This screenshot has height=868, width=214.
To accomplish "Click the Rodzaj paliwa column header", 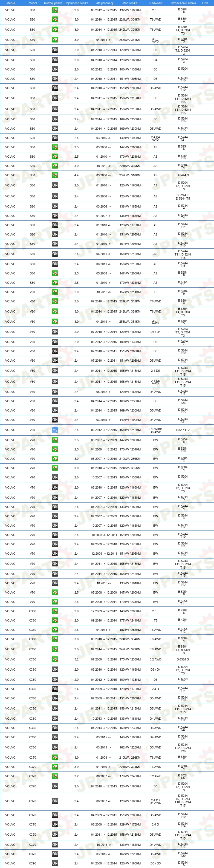I will point(53,3).
